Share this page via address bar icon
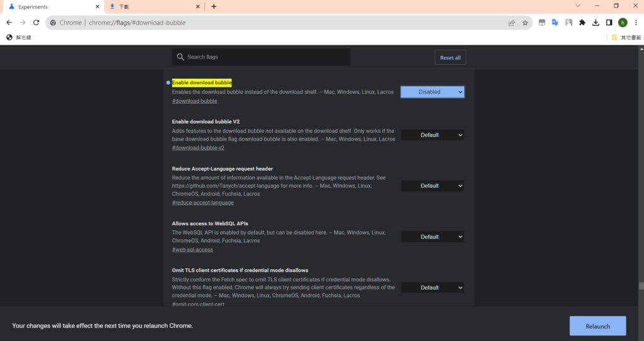 coord(512,23)
